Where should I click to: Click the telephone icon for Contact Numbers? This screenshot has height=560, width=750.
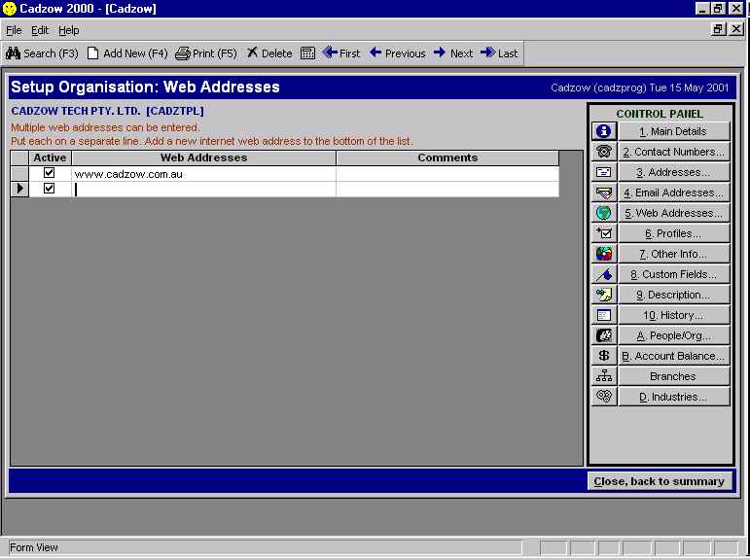pyautogui.click(x=604, y=152)
